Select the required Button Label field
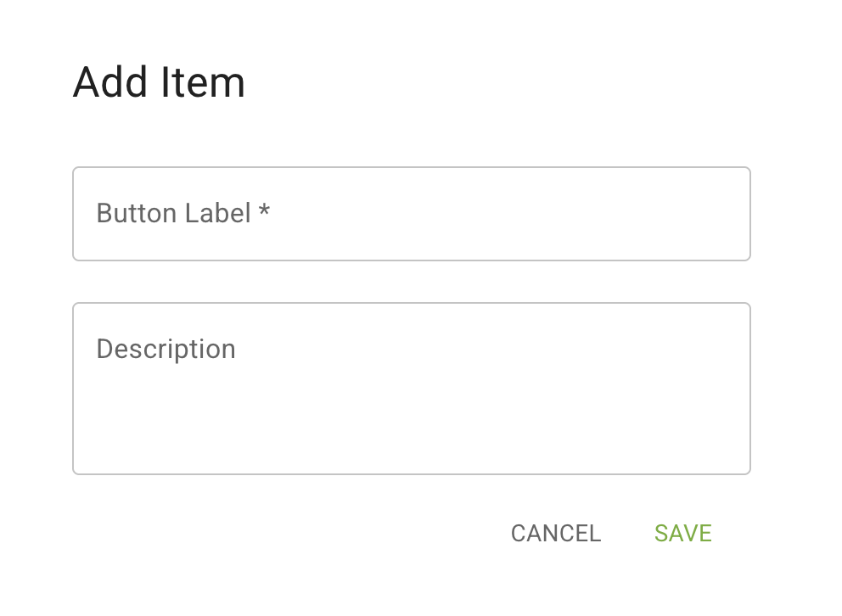The width and height of the screenshot is (842, 616). point(412,214)
